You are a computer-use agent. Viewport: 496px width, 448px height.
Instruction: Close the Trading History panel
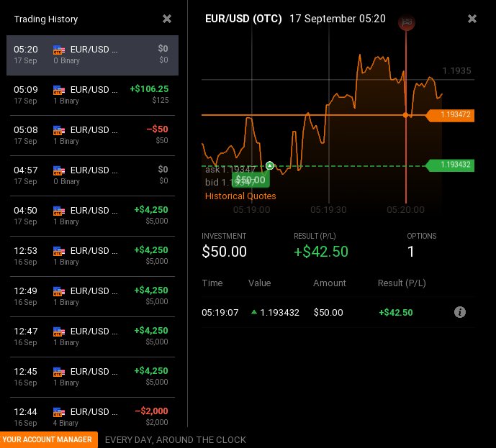[167, 19]
